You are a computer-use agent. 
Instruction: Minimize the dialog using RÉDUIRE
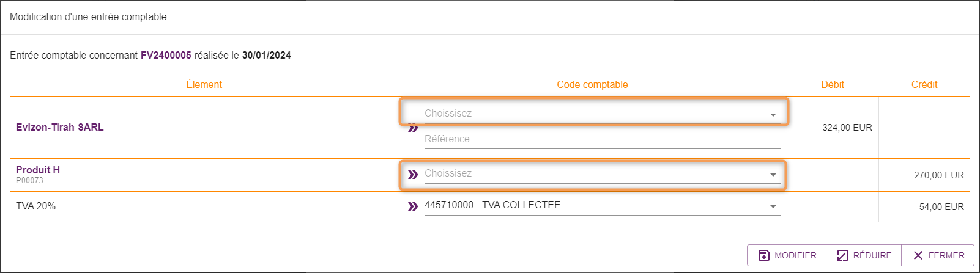point(864,255)
